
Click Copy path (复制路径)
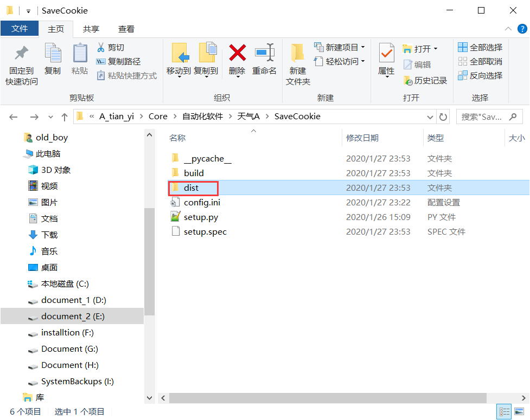coord(119,61)
